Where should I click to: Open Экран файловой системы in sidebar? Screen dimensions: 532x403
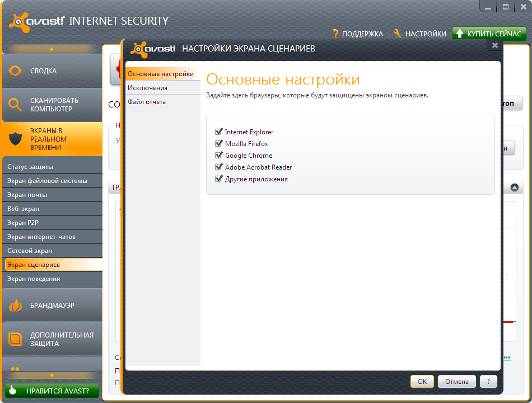click(52, 181)
